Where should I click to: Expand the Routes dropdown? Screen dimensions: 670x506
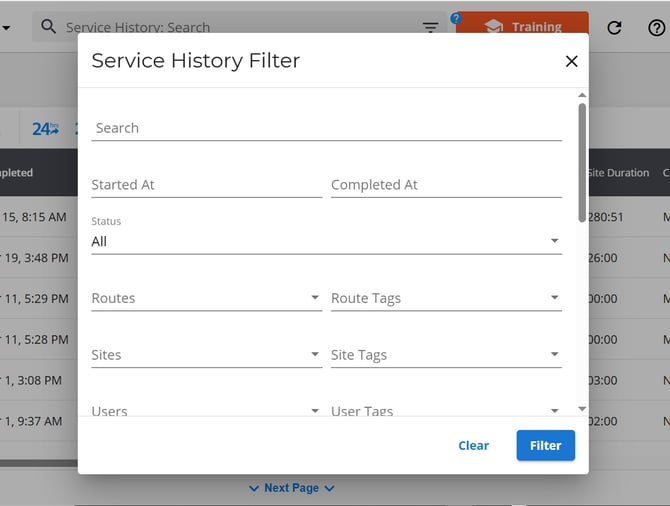207,298
